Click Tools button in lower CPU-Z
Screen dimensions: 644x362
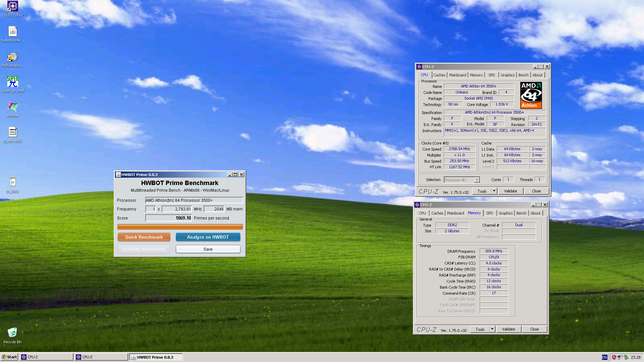(480, 329)
